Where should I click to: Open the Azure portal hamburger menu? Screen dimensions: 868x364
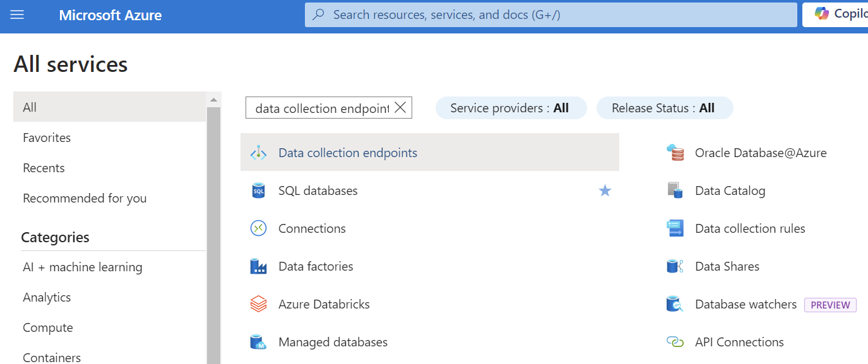click(17, 15)
